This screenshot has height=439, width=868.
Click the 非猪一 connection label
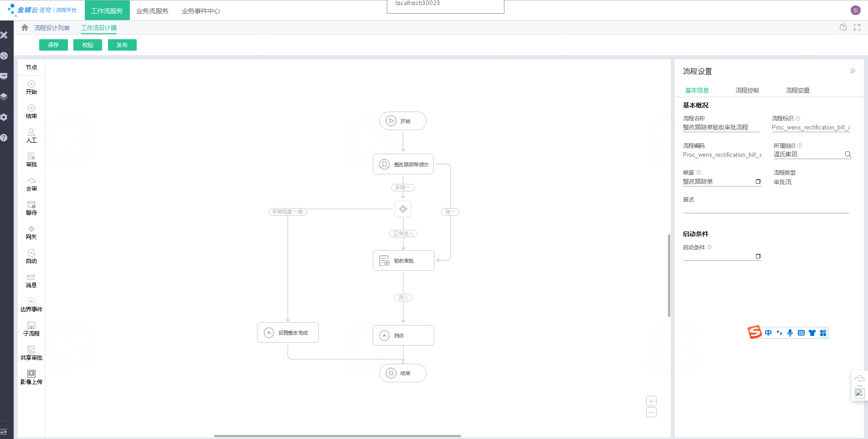point(403,187)
